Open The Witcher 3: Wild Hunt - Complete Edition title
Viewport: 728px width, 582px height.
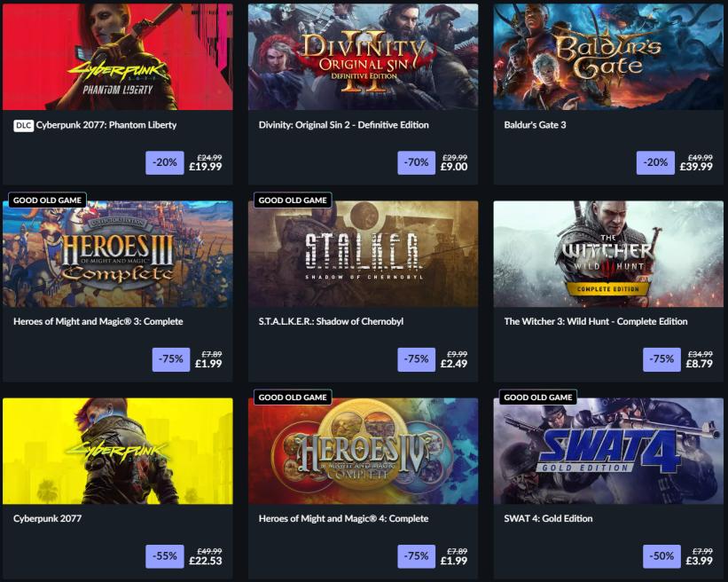click(596, 321)
